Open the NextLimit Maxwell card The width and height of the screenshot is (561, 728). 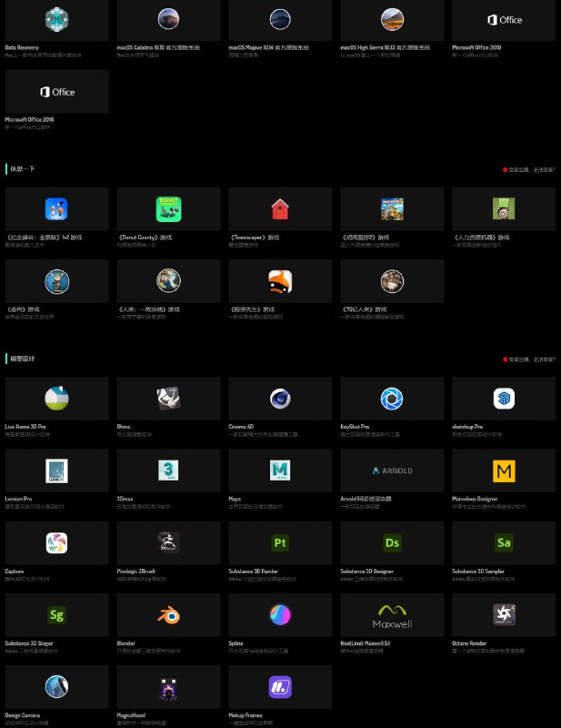point(392,615)
